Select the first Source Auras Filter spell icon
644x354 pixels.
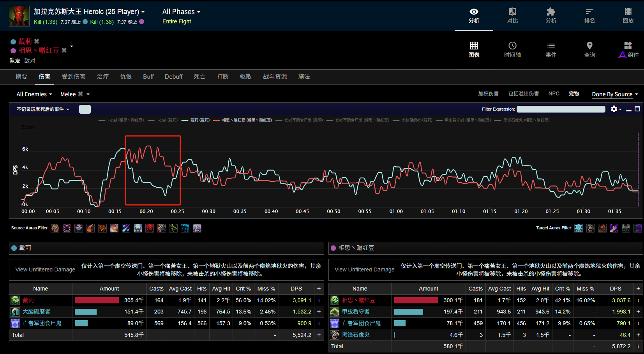click(x=55, y=228)
